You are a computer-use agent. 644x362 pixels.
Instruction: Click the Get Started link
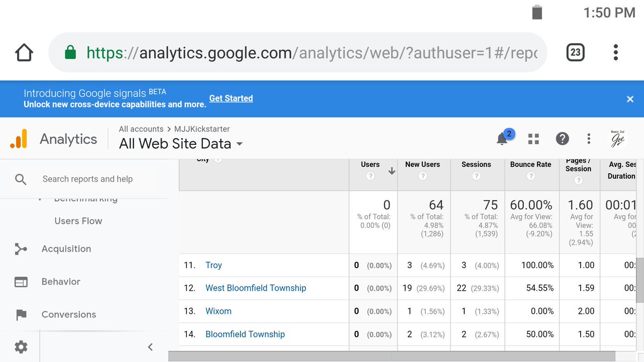[x=231, y=98]
